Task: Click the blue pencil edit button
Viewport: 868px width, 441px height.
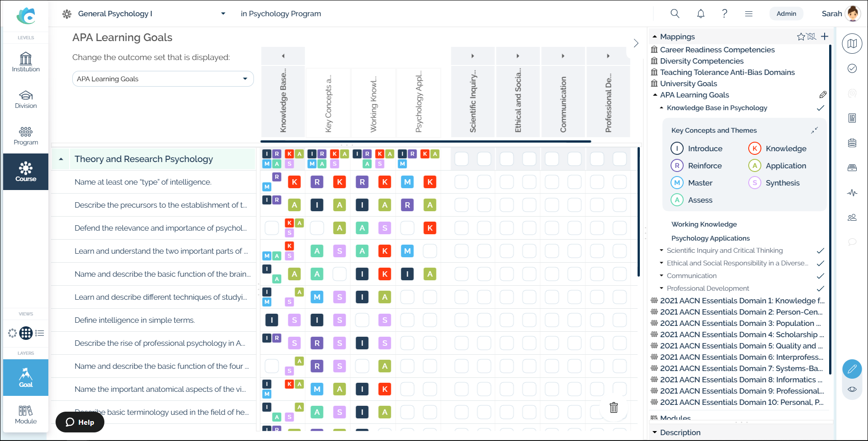Action: pyautogui.click(x=852, y=369)
